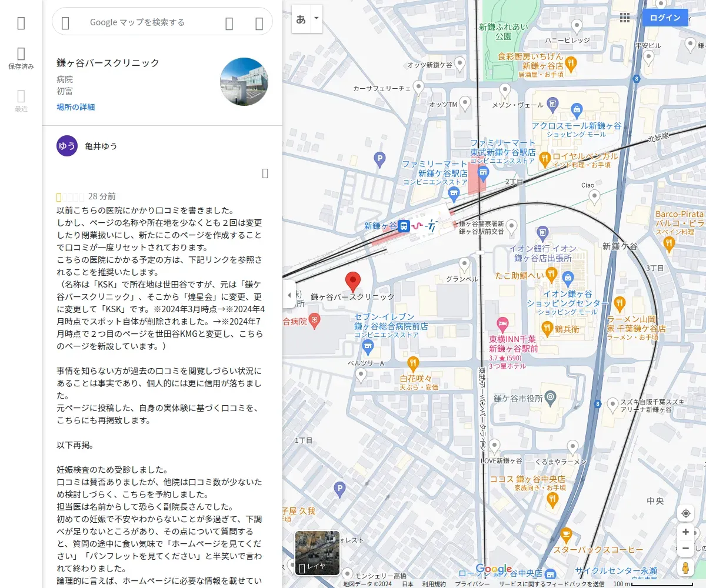Click イオン銀行 鎌ヶ谷出張所 marker
This screenshot has width=706, height=588.
(x=544, y=233)
